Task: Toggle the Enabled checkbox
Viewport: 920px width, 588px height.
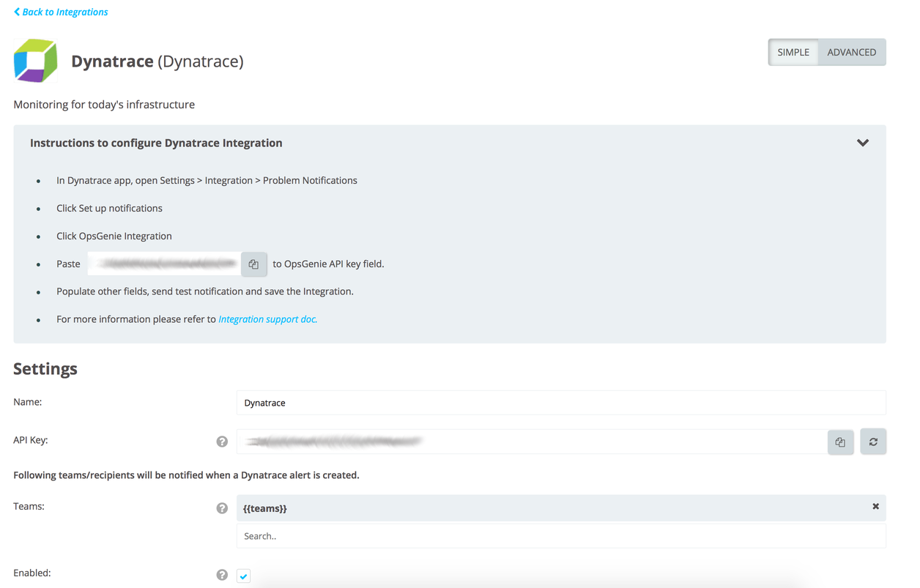Action: (244, 576)
